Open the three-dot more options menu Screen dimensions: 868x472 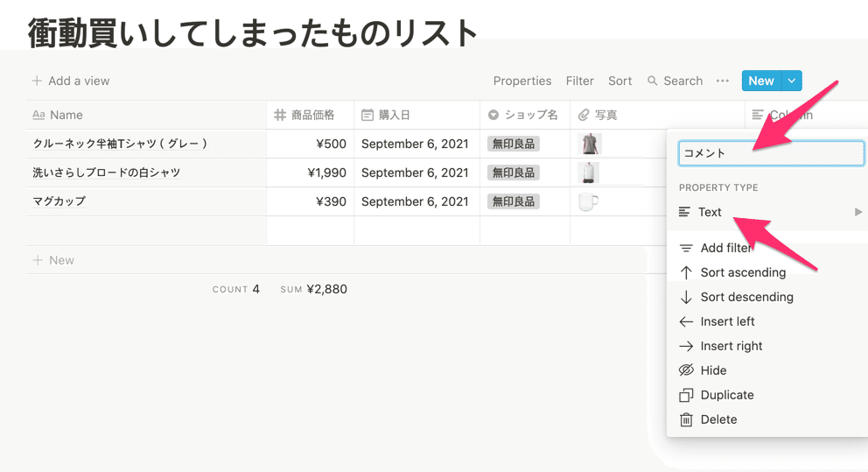pos(723,81)
